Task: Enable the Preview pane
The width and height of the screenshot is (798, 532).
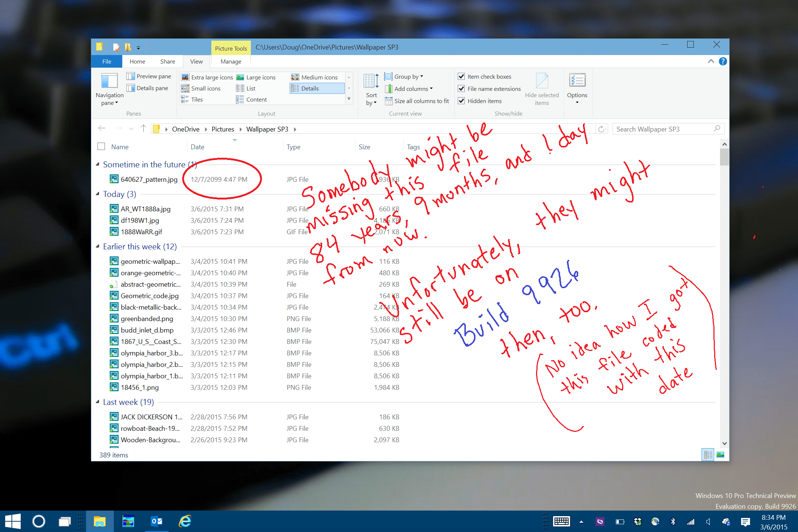Action: (x=149, y=76)
